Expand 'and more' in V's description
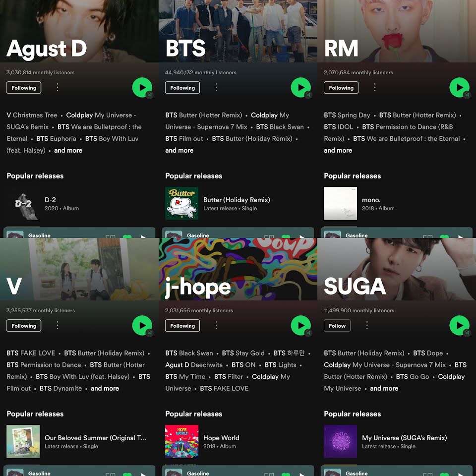The height and width of the screenshot is (476, 476). [x=105, y=388]
